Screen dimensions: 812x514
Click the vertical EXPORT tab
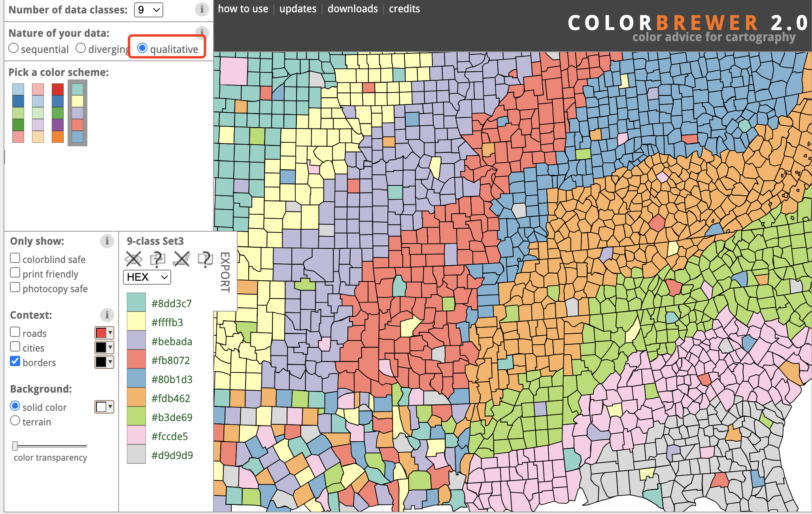(x=225, y=272)
